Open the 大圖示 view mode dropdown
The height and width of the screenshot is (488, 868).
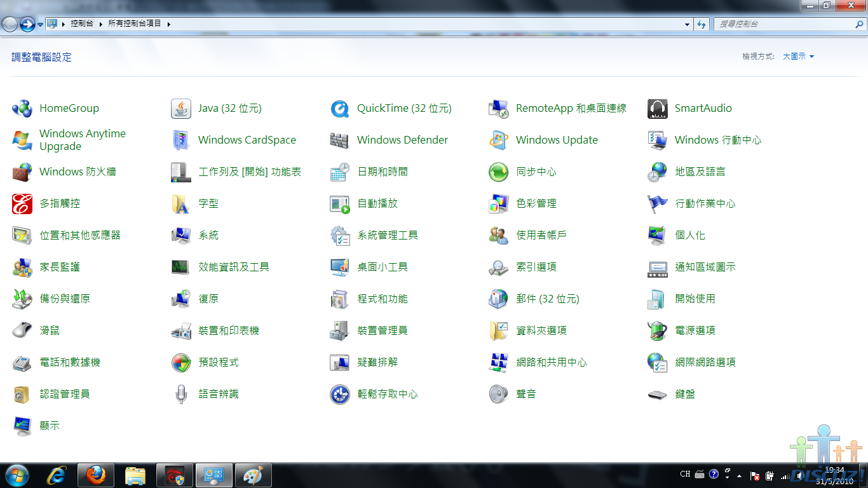pyautogui.click(x=798, y=57)
